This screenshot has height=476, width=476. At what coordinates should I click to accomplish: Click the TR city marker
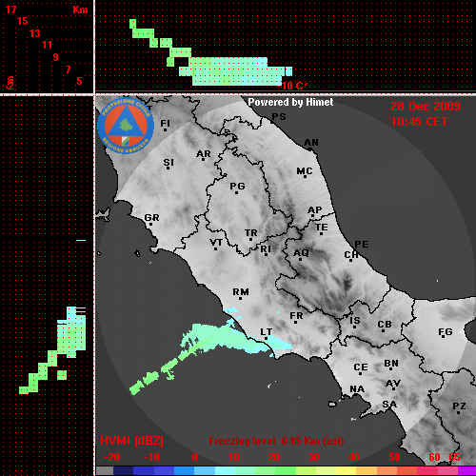250,239
